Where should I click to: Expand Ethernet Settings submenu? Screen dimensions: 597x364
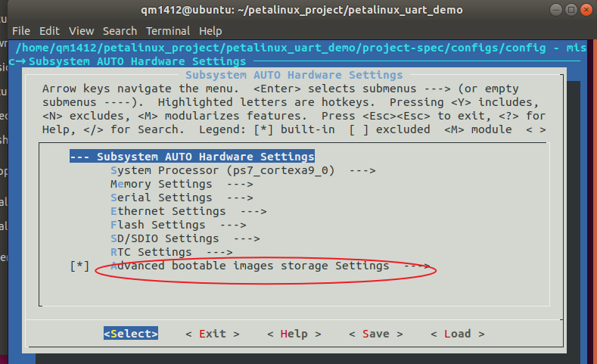(x=188, y=211)
